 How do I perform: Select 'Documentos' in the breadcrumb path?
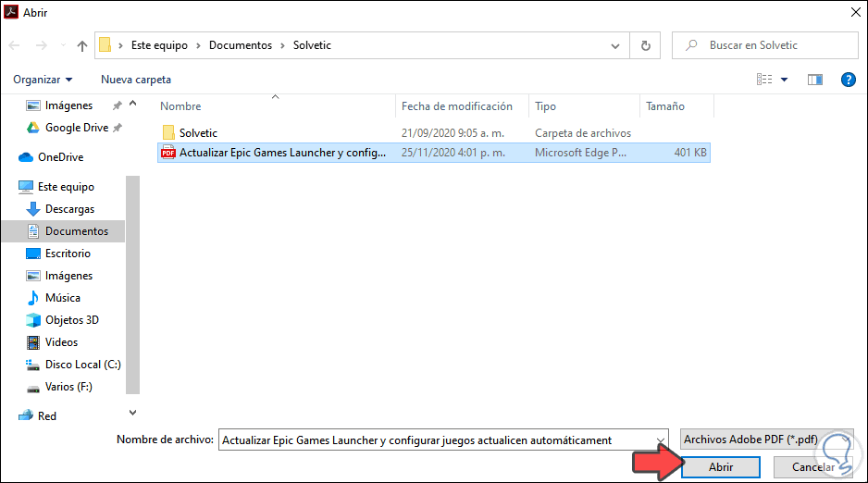coord(241,45)
